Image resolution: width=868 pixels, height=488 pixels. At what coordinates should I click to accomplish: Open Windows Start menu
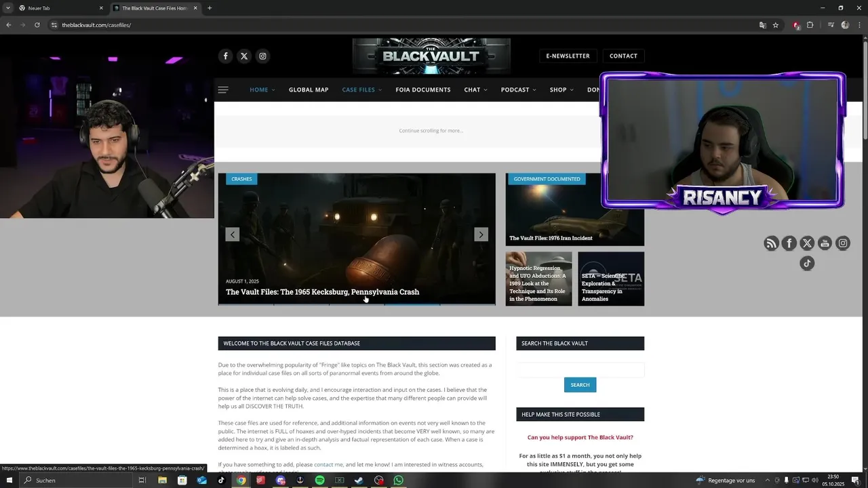tap(9, 480)
